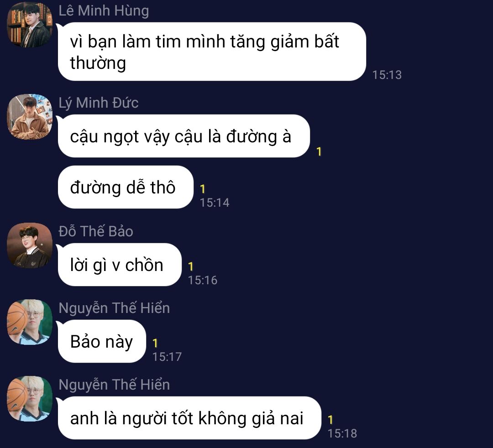This screenshot has width=493, height=448.
Task: Select message "anh là người tốt không giả nai"
Action: coord(189,418)
